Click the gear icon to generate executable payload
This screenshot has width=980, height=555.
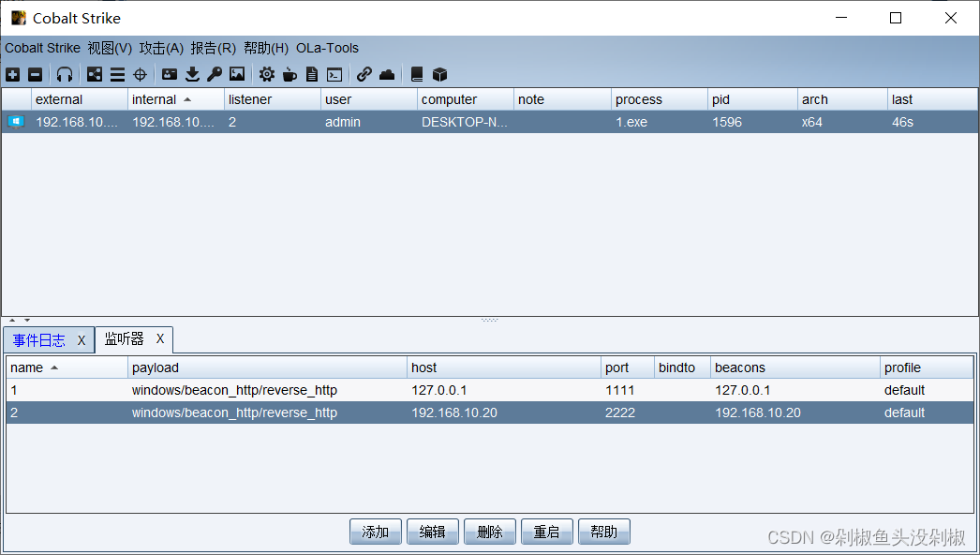click(x=267, y=74)
